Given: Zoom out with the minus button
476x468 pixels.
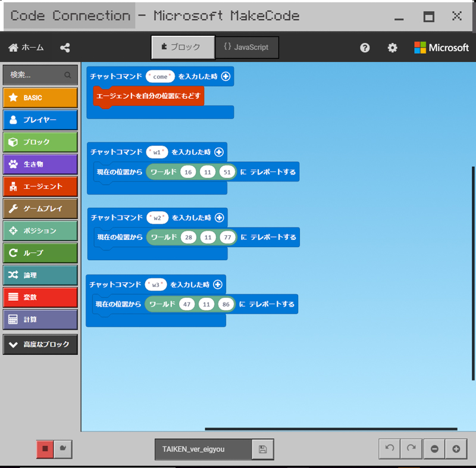Looking at the screenshot, I should (x=434, y=448).
